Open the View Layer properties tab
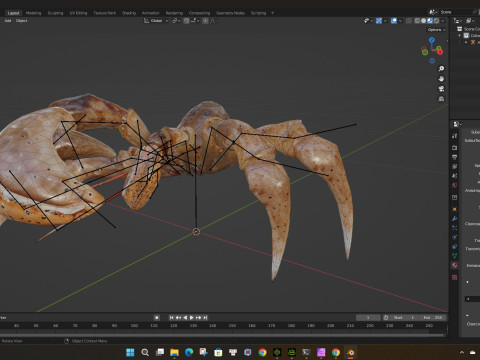 pos(455,166)
